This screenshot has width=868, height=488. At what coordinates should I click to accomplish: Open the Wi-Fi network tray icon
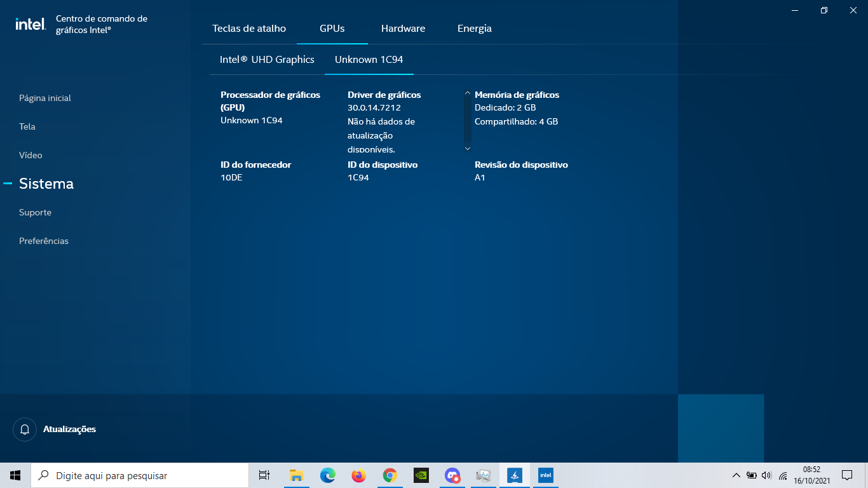[783, 475]
